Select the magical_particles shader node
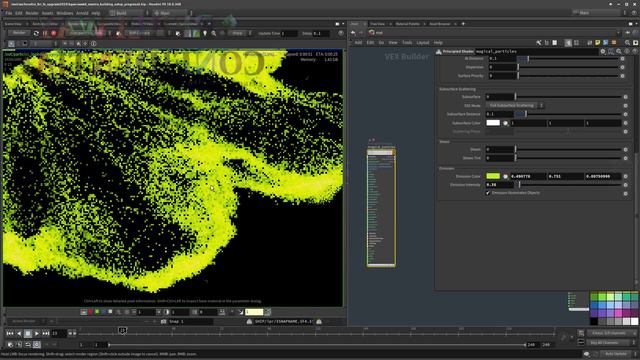 pos(381,208)
